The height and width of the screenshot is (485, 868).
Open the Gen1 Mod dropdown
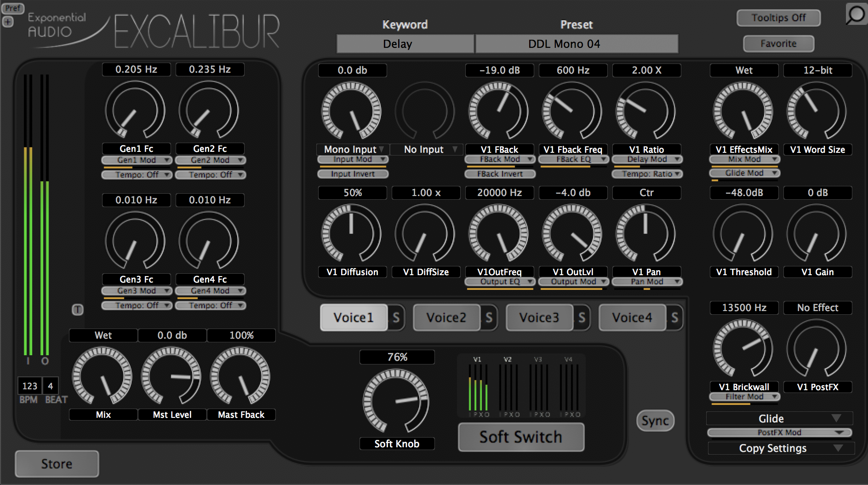click(x=137, y=160)
